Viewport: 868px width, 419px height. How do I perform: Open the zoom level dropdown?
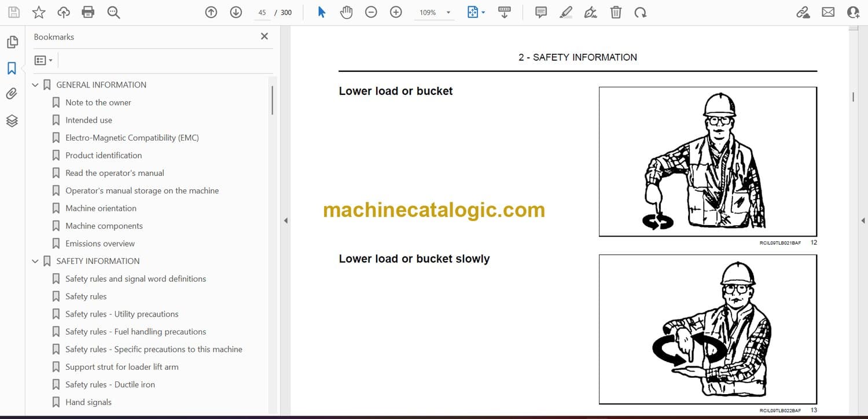tap(448, 13)
